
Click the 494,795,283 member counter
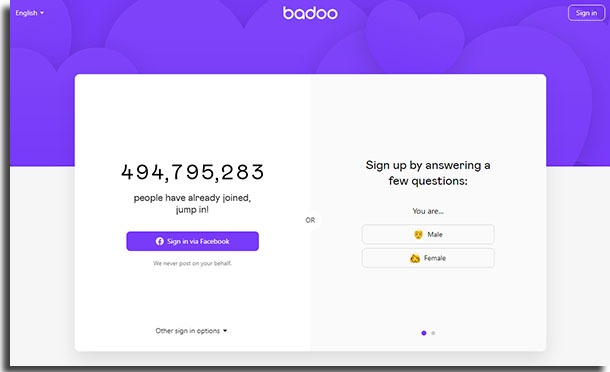coord(193,172)
